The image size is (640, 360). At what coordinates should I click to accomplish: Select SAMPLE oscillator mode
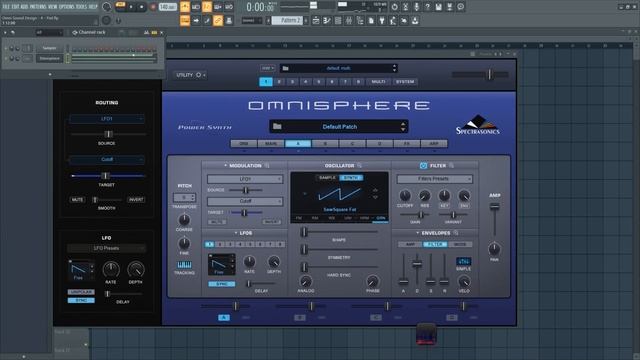click(x=327, y=178)
